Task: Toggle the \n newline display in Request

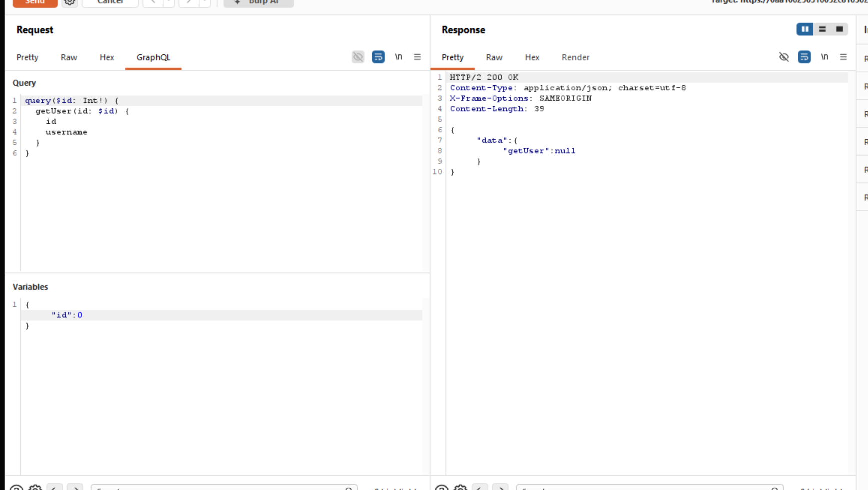Action: click(x=399, y=57)
